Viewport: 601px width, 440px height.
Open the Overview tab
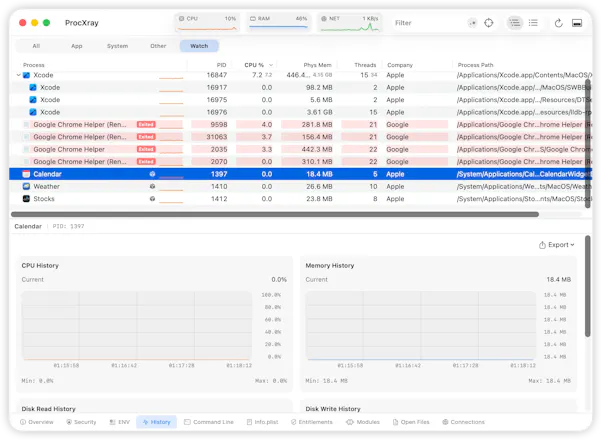tap(37, 422)
